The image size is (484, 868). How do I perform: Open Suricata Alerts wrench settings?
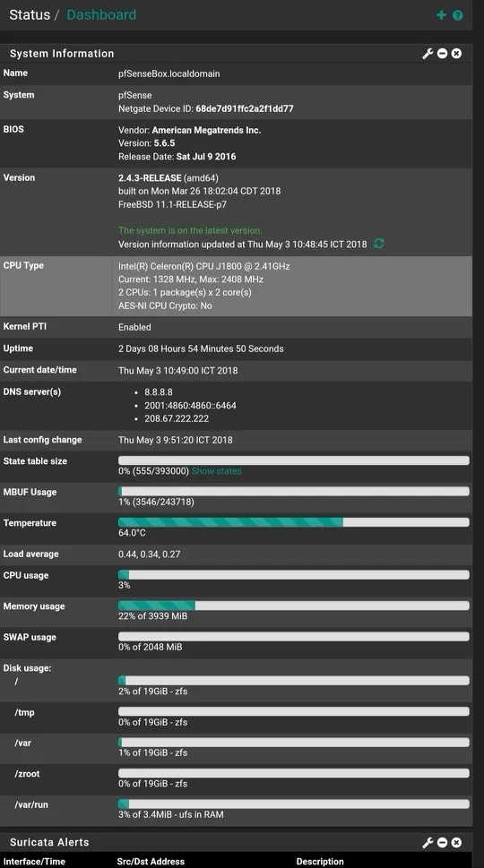[x=428, y=843]
